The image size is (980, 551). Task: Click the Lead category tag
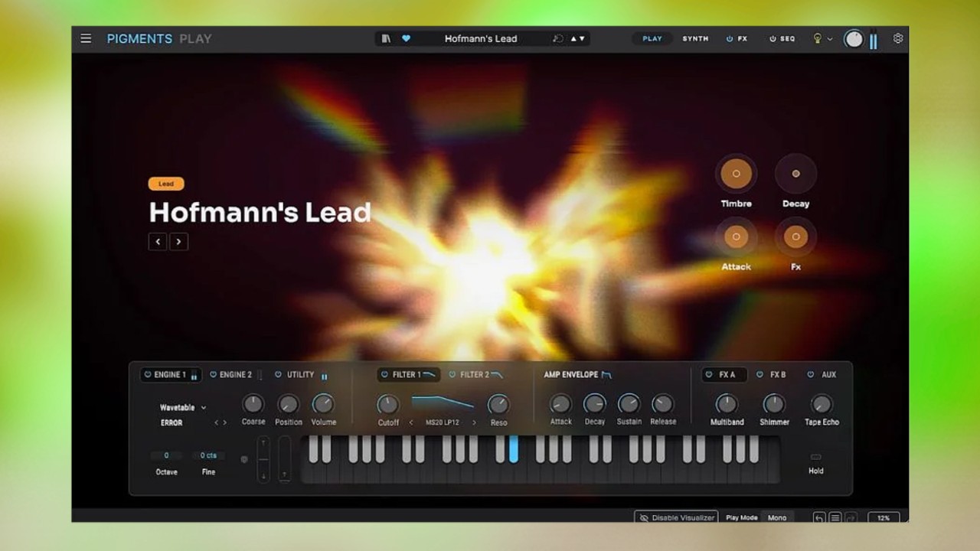click(166, 184)
